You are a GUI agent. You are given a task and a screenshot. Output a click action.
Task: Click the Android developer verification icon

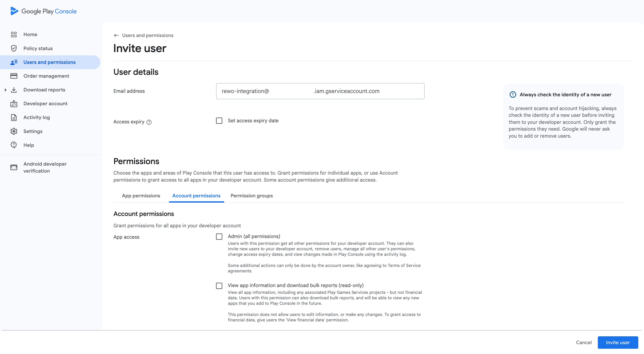14,167
